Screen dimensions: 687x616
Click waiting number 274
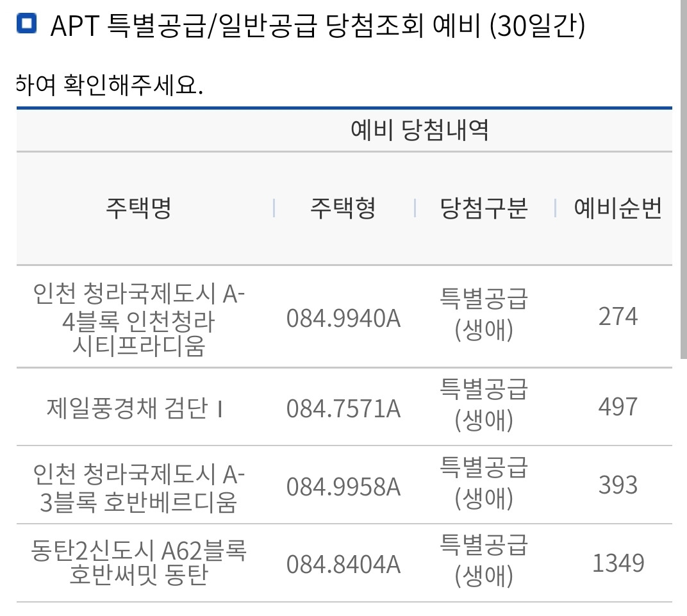(618, 316)
